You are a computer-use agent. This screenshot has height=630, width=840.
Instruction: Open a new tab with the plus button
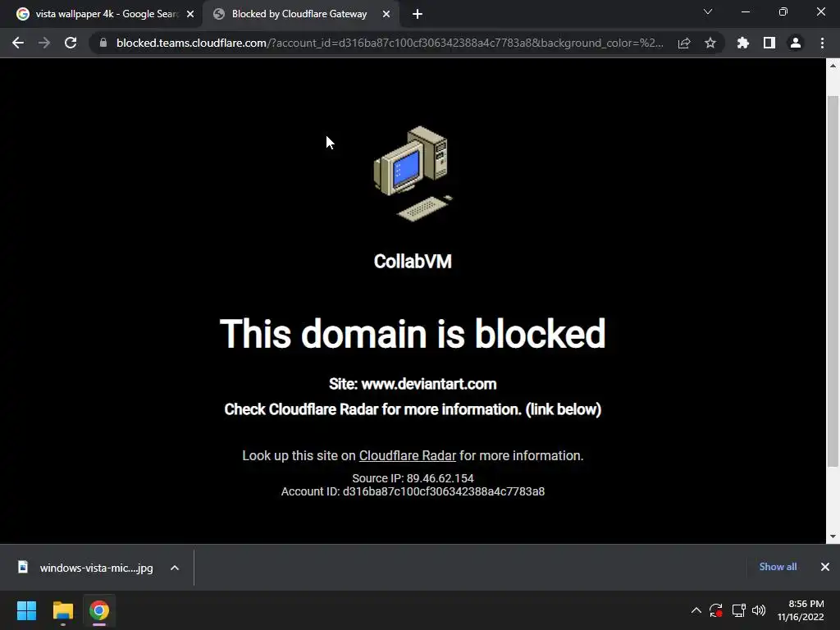(x=418, y=15)
